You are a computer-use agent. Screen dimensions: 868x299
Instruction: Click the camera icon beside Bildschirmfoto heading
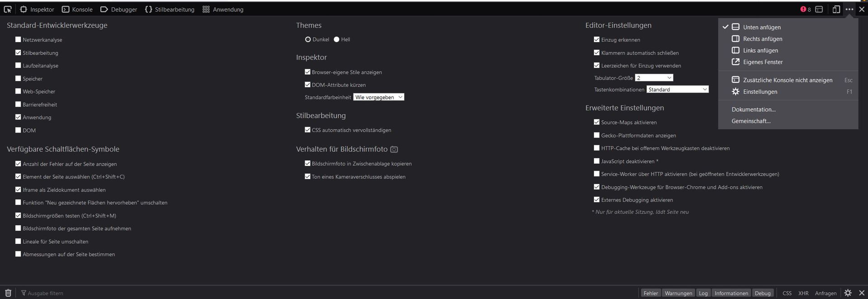(394, 149)
